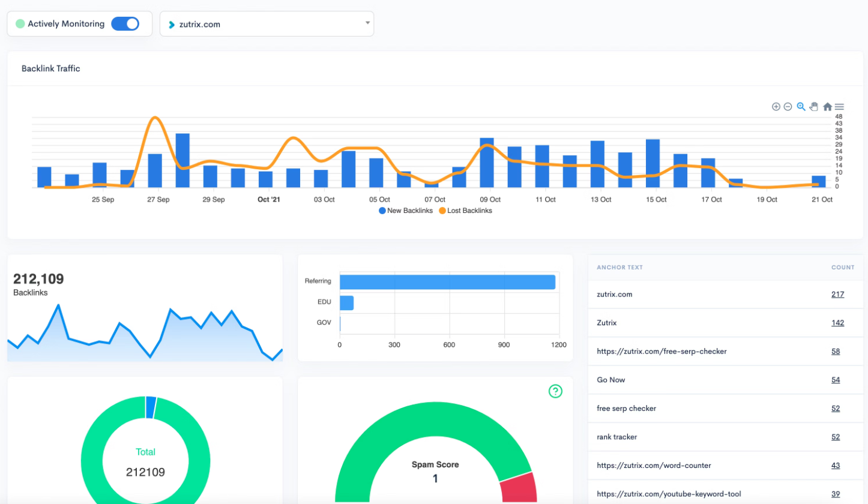Zoom in using the chart plus icon
This screenshot has width=868, height=504.
point(776,107)
